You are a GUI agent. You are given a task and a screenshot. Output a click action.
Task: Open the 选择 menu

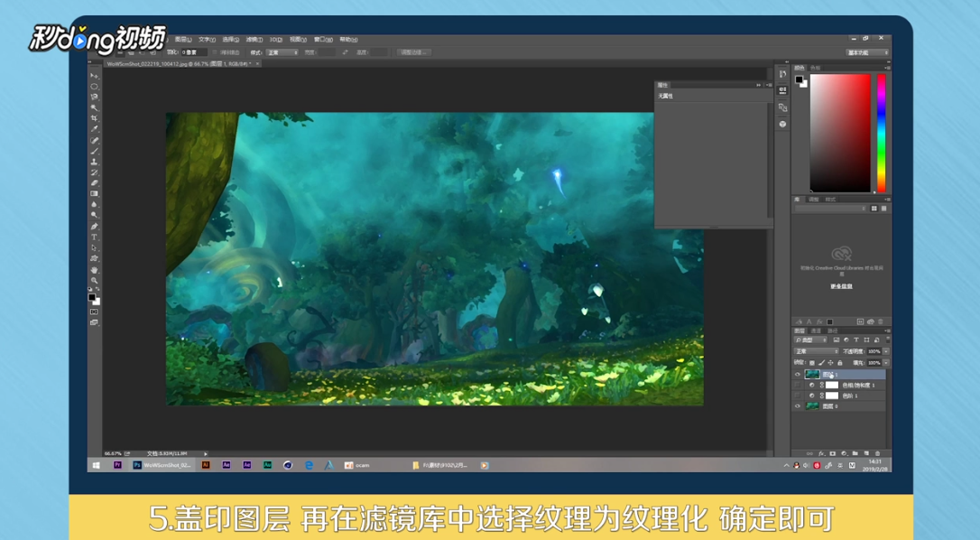pyautogui.click(x=231, y=40)
